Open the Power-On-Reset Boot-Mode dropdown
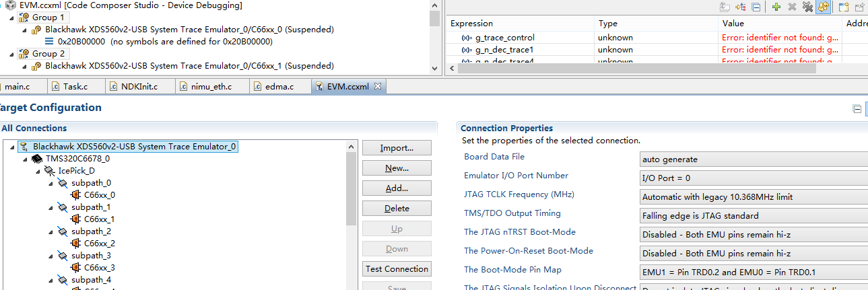The image size is (868, 290). (x=753, y=254)
